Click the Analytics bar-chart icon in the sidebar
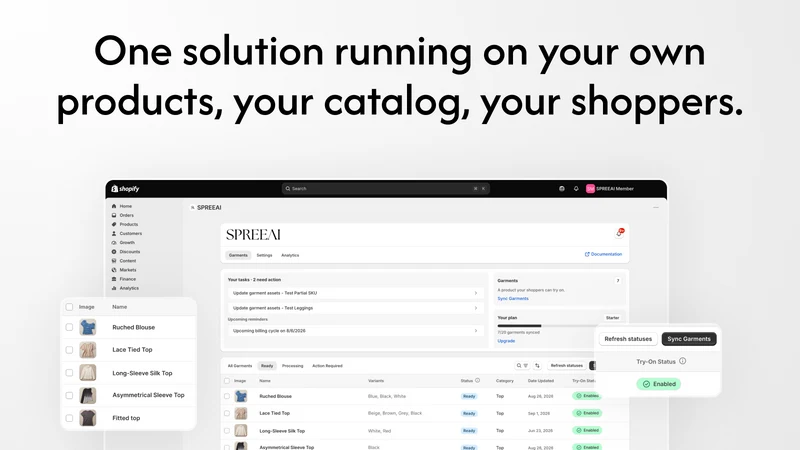The width and height of the screenshot is (800, 450). [x=114, y=288]
